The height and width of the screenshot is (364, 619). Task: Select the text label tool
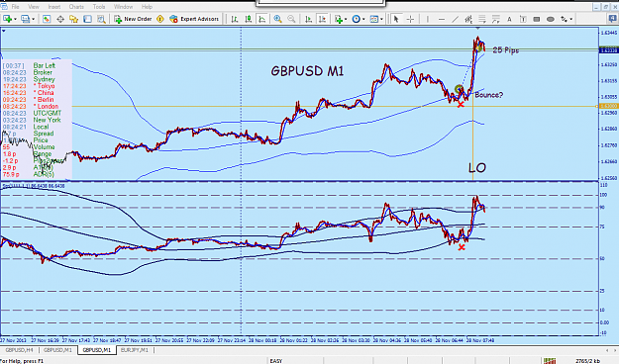coord(523,19)
